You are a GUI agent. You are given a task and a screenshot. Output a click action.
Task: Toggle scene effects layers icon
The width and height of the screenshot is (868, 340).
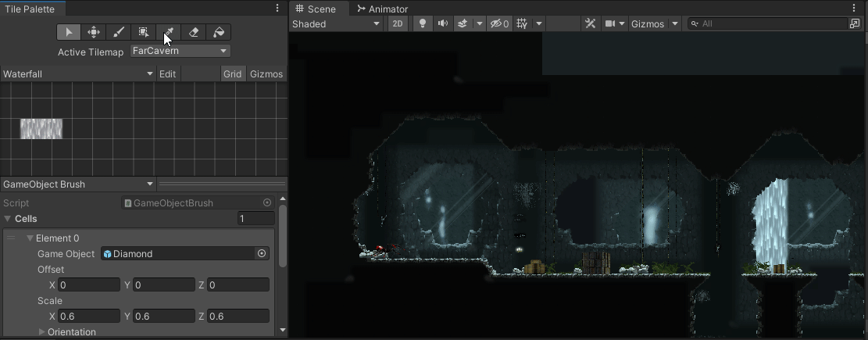pyautogui.click(x=463, y=23)
